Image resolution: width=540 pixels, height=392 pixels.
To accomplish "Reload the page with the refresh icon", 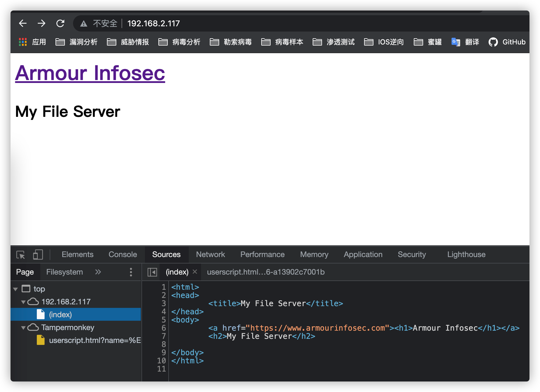I will pyautogui.click(x=60, y=23).
